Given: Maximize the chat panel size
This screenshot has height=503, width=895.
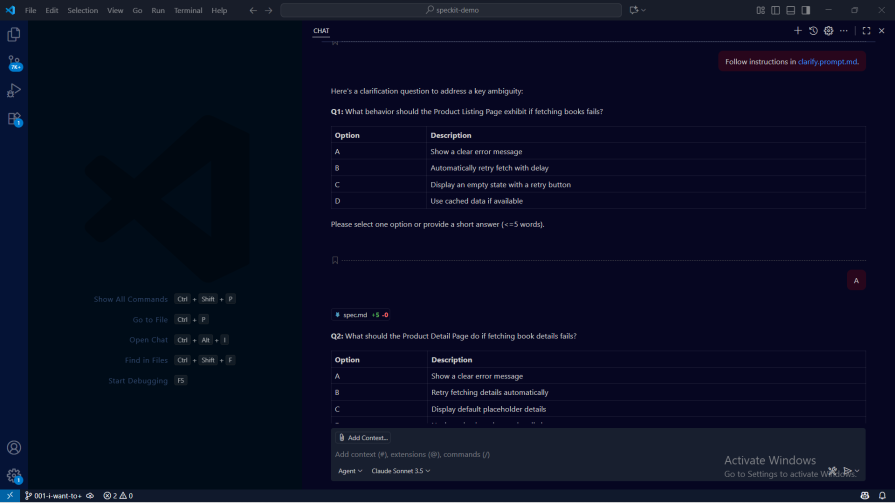Looking at the screenshot, I should click(866, 31).
